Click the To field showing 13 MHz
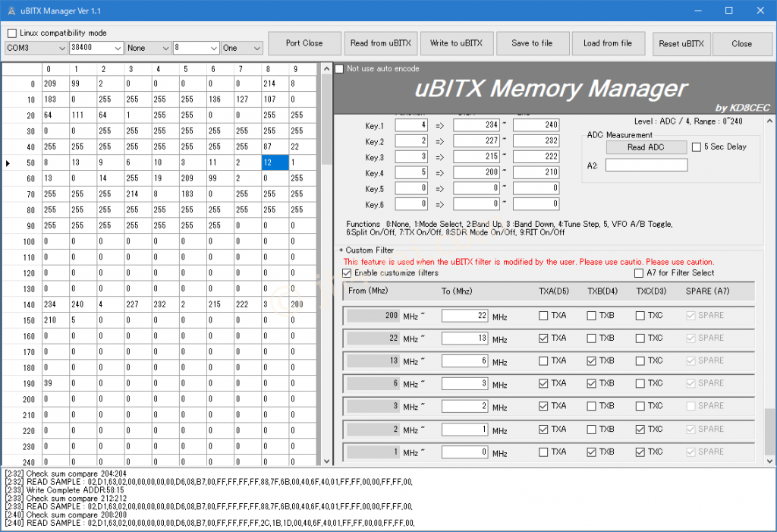Viewport: 777px width, 532px height. pos(465,338)
